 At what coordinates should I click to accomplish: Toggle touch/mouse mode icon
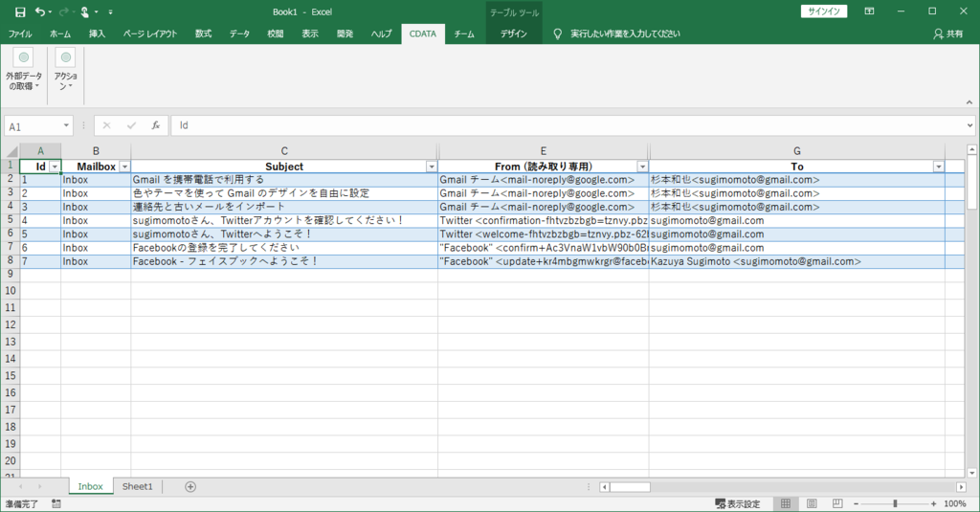(x=85, y=11)
